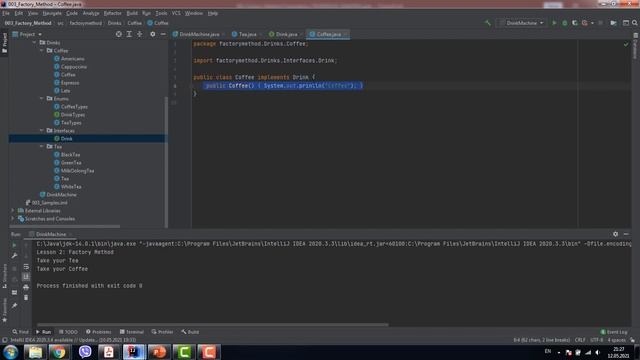Rerun DrinkMachine in the Run panel
The image size is (640, 360).
[x=14, y=245]
